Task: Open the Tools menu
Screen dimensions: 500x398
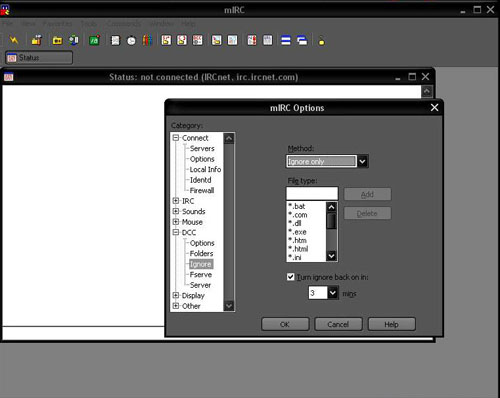Action: [x=89, y=24]
